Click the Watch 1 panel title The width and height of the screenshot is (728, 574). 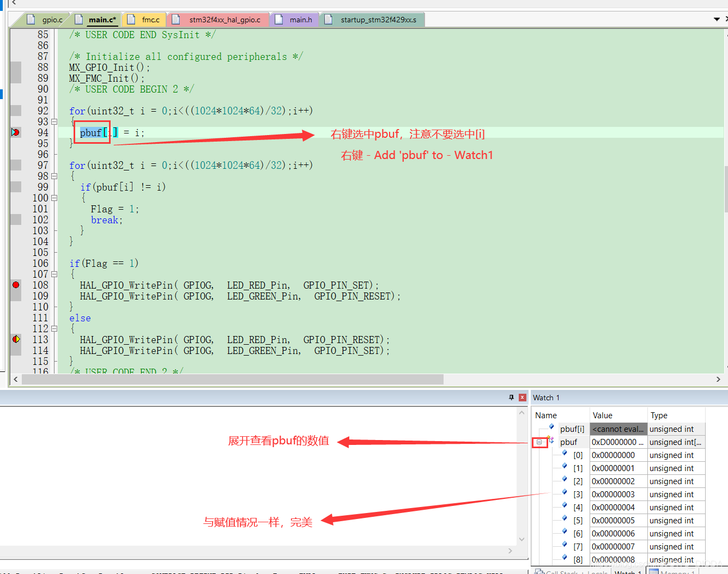click(x=546, y=398)
